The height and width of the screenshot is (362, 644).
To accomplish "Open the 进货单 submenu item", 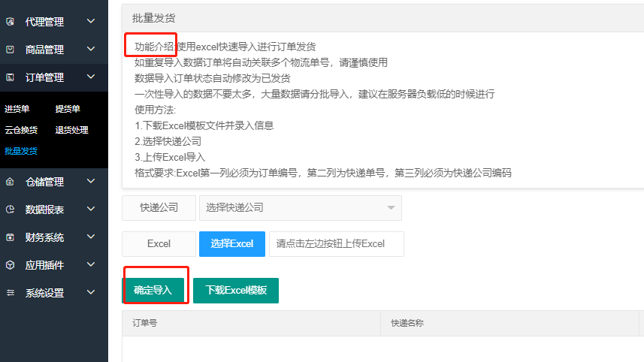I will [17, 109].
